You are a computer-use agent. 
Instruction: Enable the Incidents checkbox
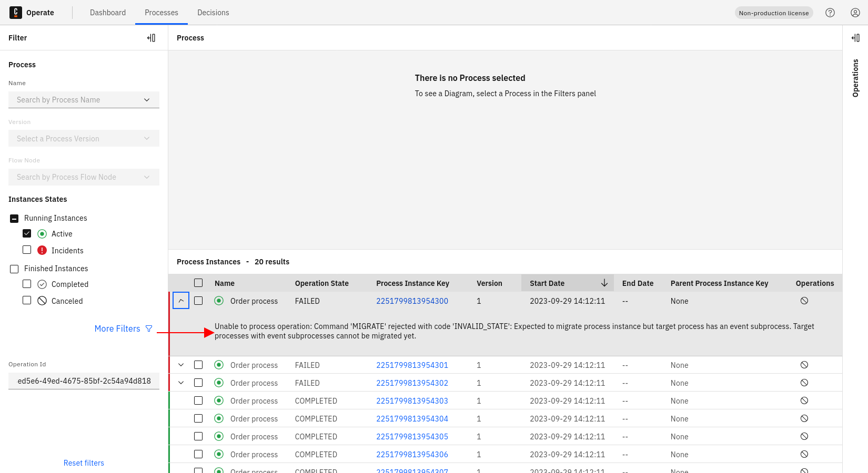pos(27,250)
